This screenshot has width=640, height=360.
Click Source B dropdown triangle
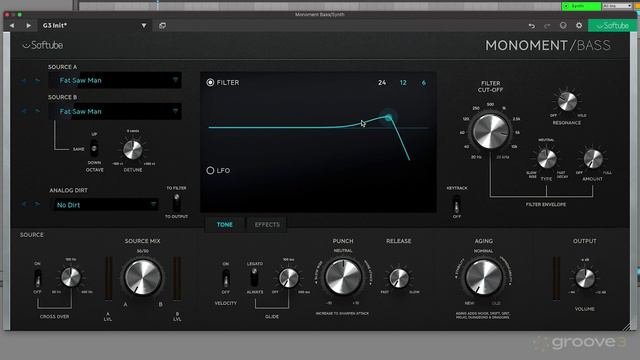coord(175,111)
